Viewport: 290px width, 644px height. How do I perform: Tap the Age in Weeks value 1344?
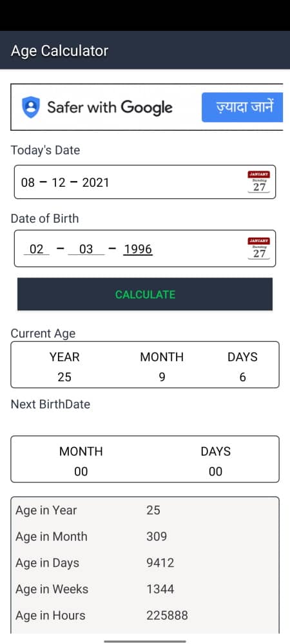pyautogui.click(x=160, y=589)
